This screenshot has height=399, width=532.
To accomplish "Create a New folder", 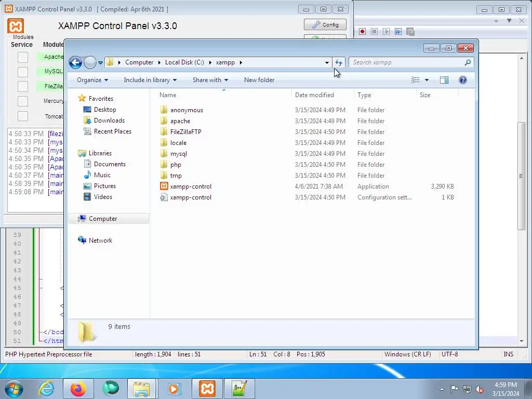I will point(259,80).
